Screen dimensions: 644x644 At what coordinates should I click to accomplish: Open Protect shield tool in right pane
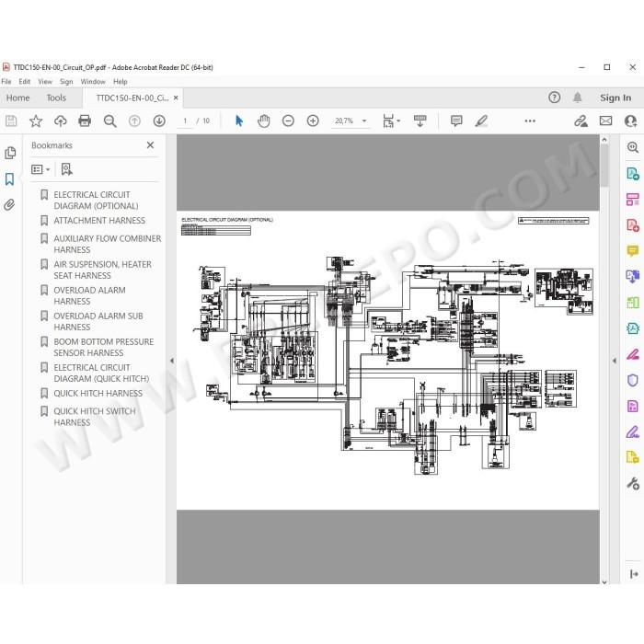coord(633,380)
